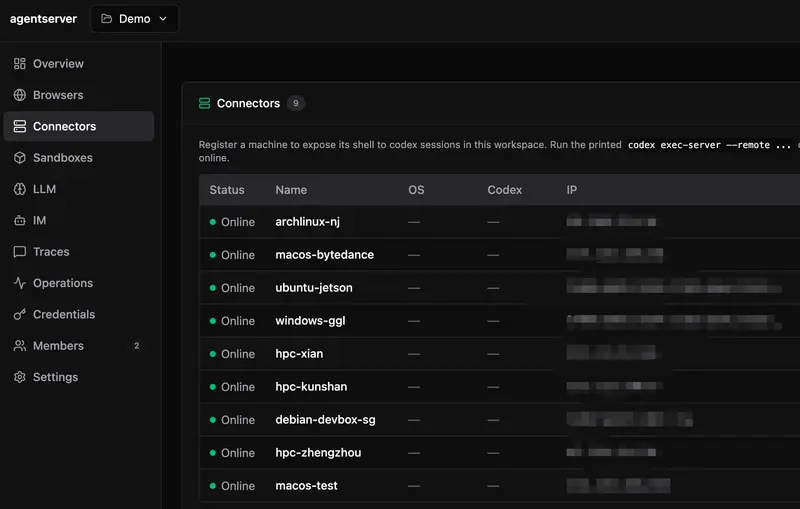Image resolution: width=800 pixels, height=509 pixels.
Task: Click the online status dot for macos-test
Action: tap(213, 486)
